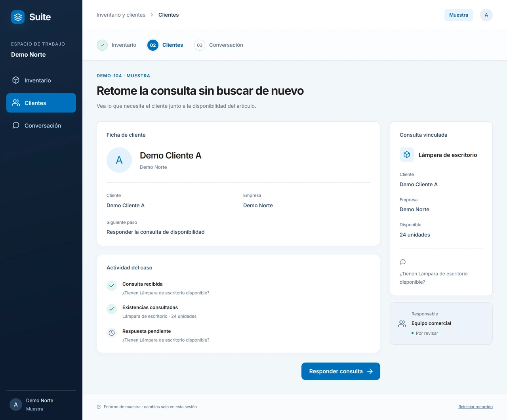Click the 'Equipo comercial' label

click(x=431, y=323)
